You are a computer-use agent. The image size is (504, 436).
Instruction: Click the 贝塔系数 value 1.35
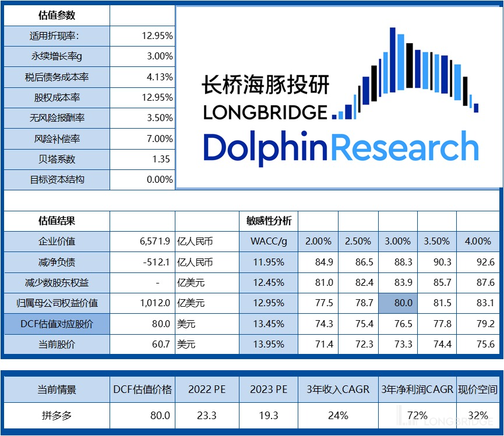[143, 159]
